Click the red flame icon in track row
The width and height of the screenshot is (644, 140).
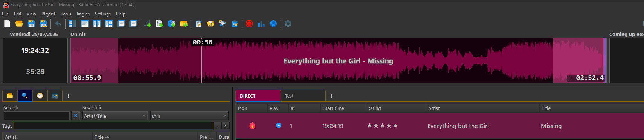click(x=252, y=126)
